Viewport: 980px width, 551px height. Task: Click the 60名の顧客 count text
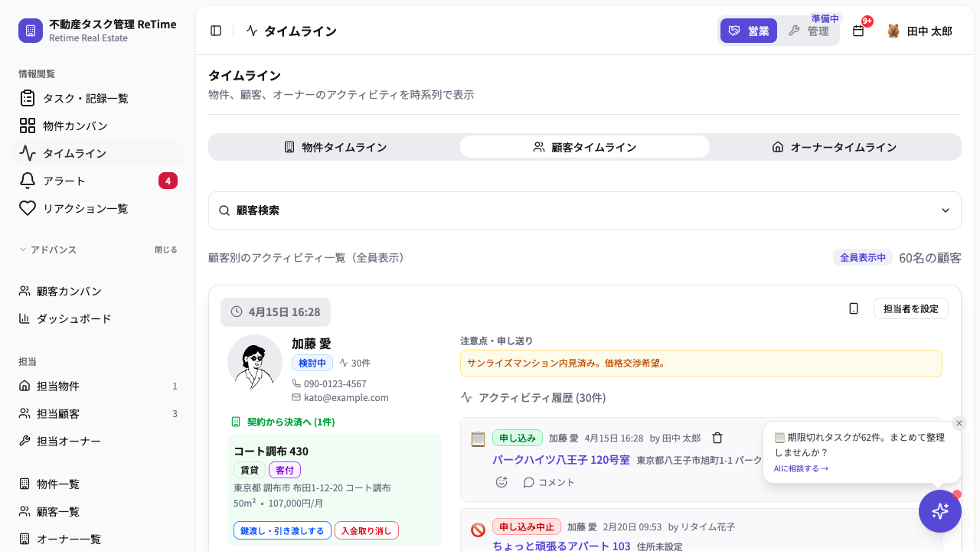(930, 258)
